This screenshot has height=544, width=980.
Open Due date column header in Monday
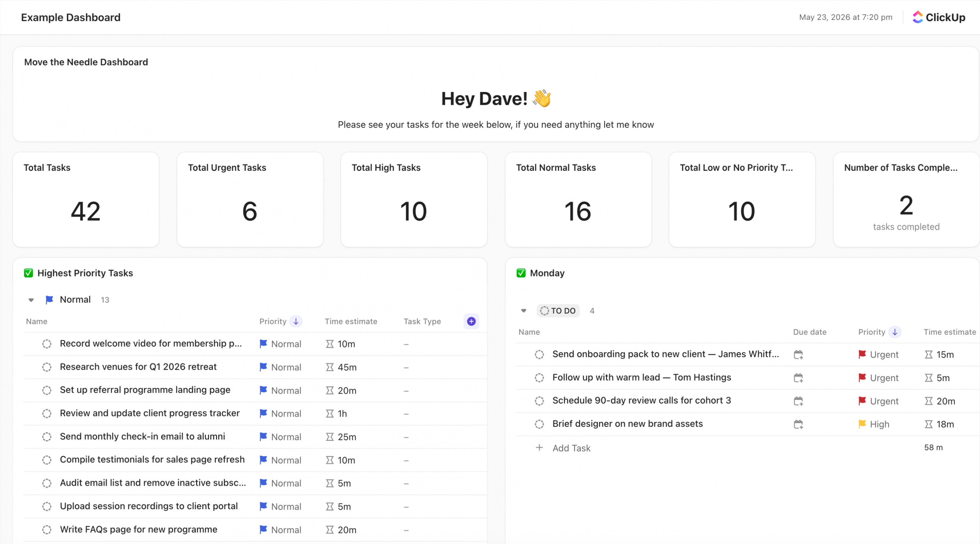click(809, 332)
